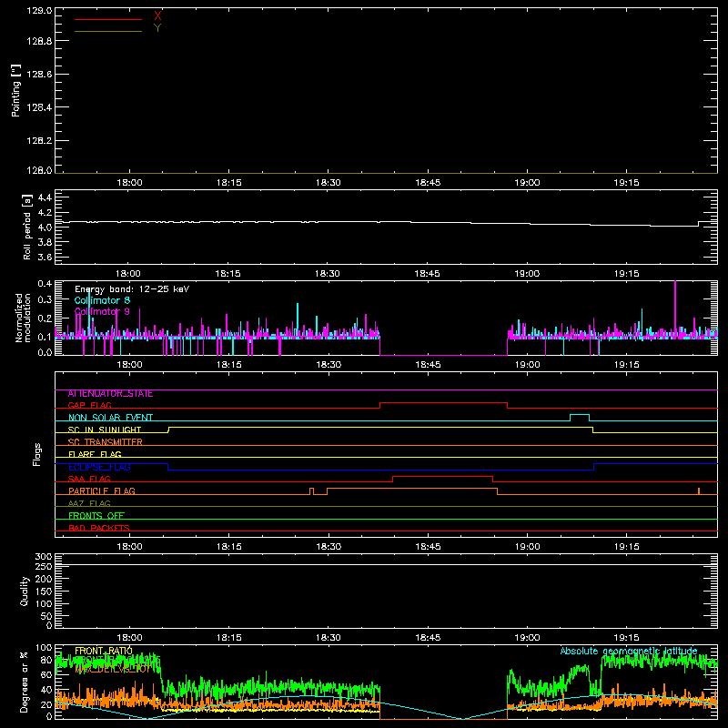Click the tall magenta spike in modulation plot
Viewport: 728px width, 728px height.
click(x=675, y=307)
